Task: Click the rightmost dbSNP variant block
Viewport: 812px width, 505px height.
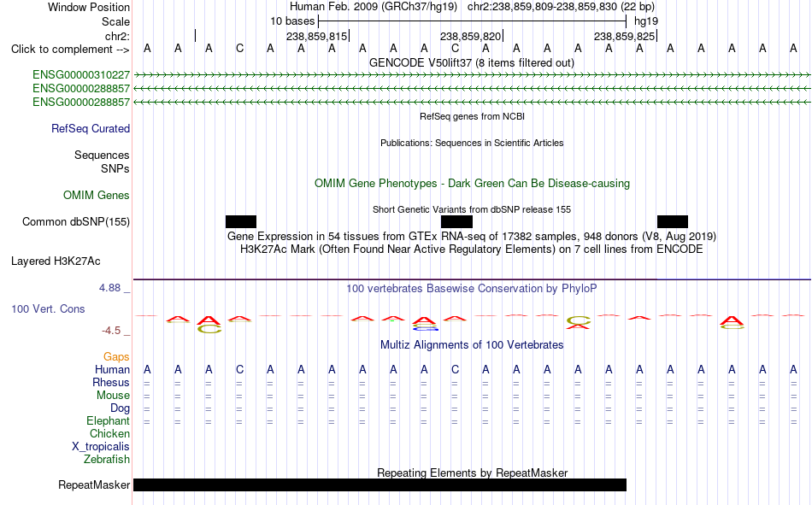Action: coord(673,221)
